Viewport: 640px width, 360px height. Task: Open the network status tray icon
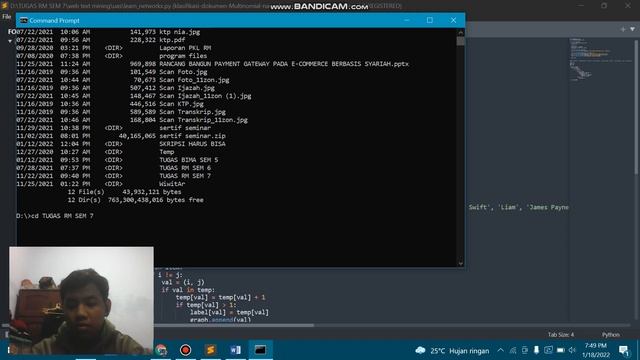(x=513, y=350)
